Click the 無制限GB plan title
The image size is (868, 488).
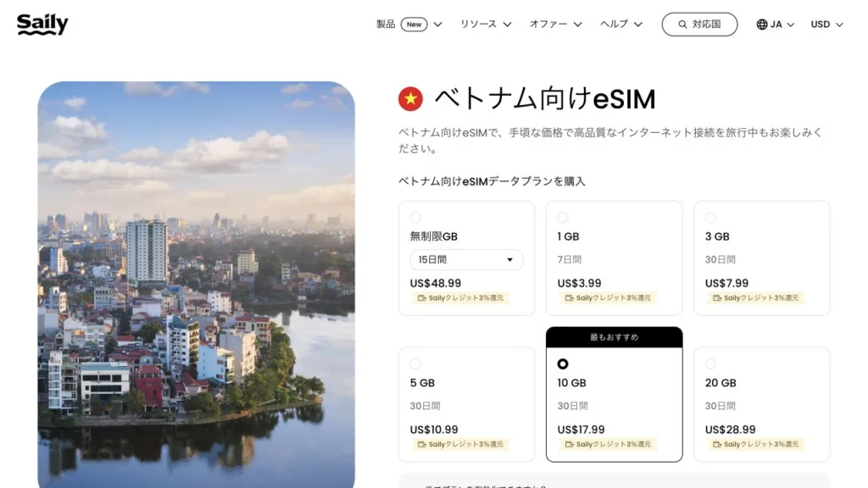pyautogui.click(x=433, y=237)
